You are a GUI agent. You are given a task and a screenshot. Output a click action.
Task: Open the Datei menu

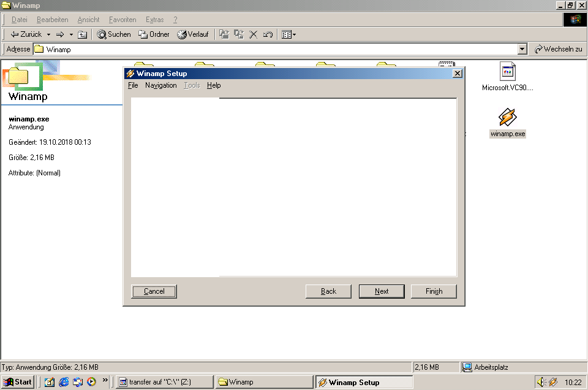coord(19,20)
